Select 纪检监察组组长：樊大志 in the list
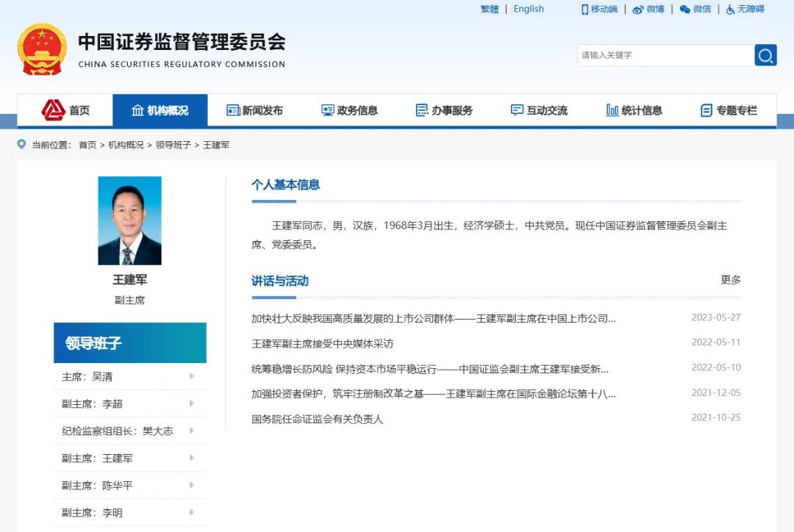794x532 pixels. point(129,431)
